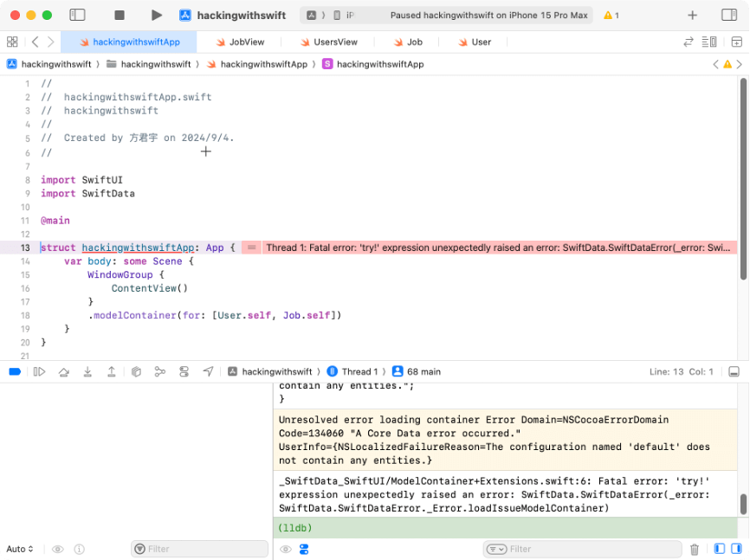This screenshot has height=560, width=750.
Task: Enable code review mode
Action: pos(689,42)
